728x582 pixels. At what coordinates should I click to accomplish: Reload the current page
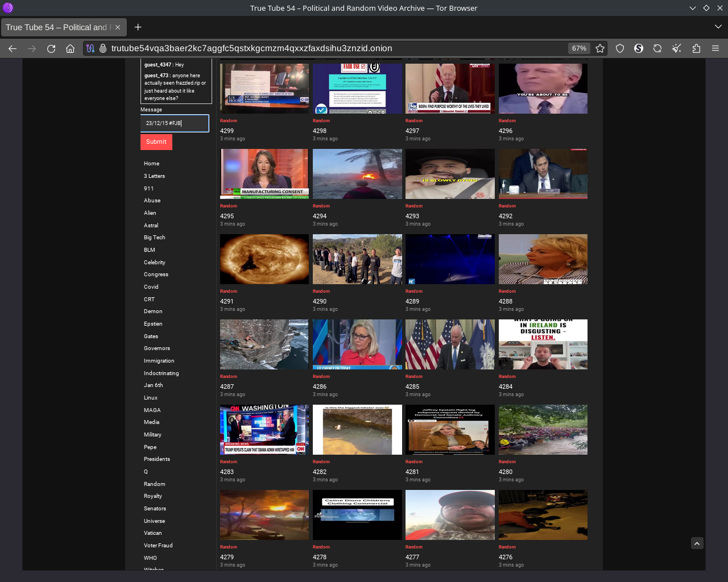coord(51,48)
